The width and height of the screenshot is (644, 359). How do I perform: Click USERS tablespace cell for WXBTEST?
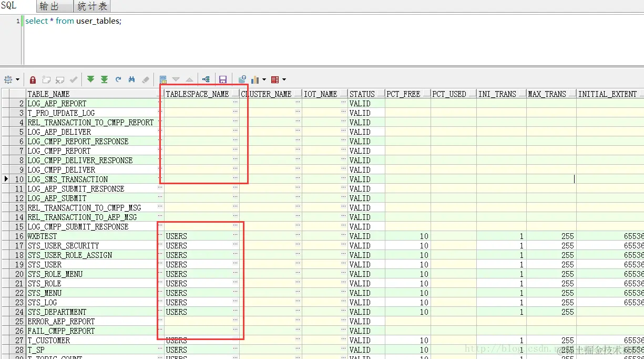(202, 236)
